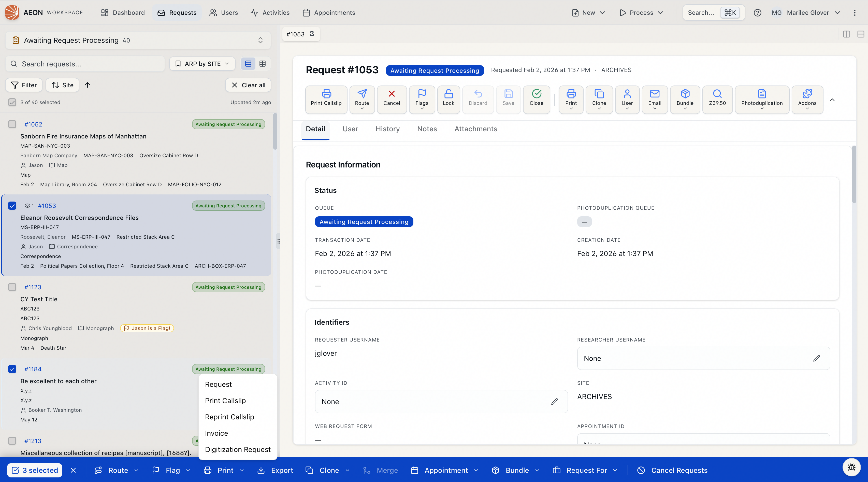The image size is (868, 482).
Task: Edit the Activity ID pencil icon
Action: (554, 401)
